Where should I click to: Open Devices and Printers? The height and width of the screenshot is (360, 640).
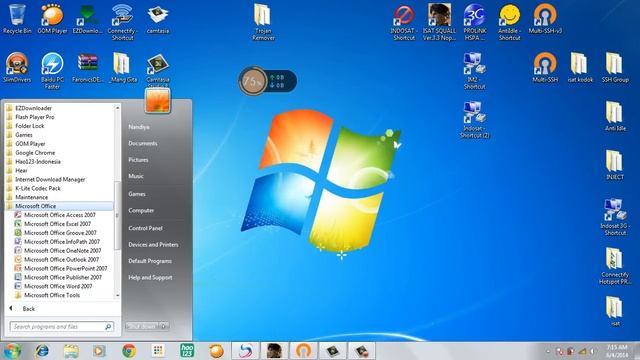[x=153, y=244]
